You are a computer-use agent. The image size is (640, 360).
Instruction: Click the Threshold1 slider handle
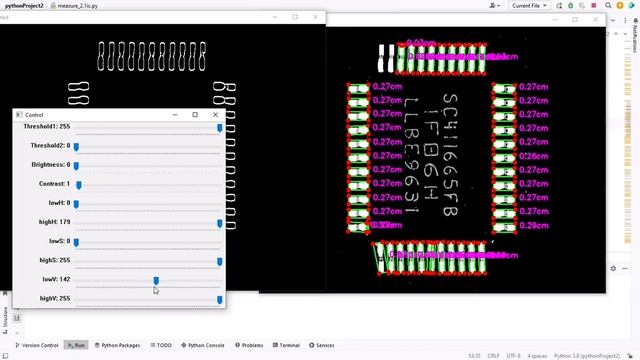[220, 128]
